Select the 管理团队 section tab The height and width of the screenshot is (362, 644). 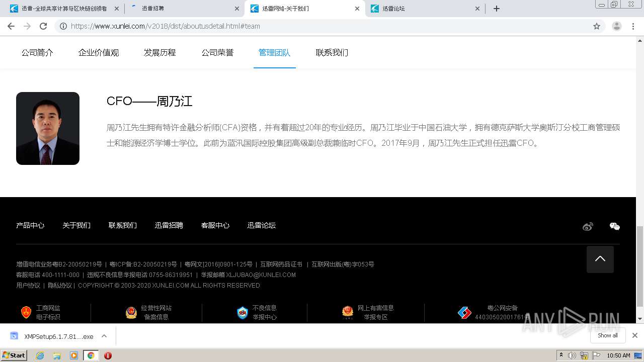pyautogui.click(x=275, y=52)
